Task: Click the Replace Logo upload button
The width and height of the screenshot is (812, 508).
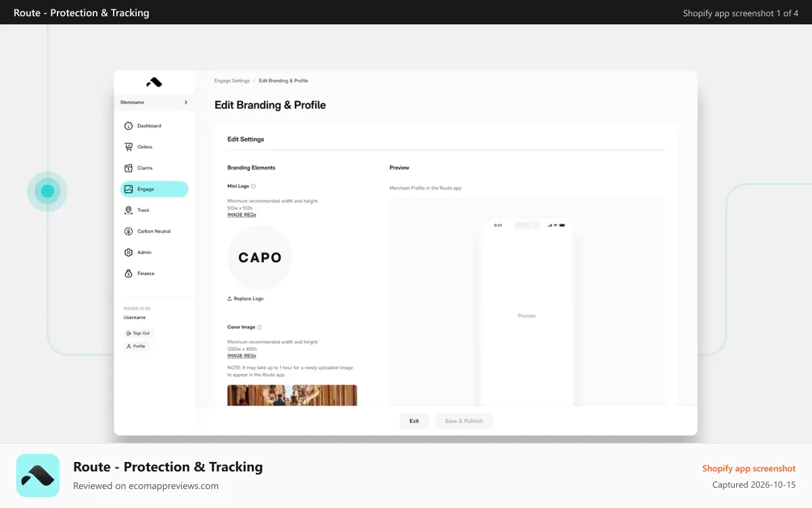Action: (x=246, y=299)
